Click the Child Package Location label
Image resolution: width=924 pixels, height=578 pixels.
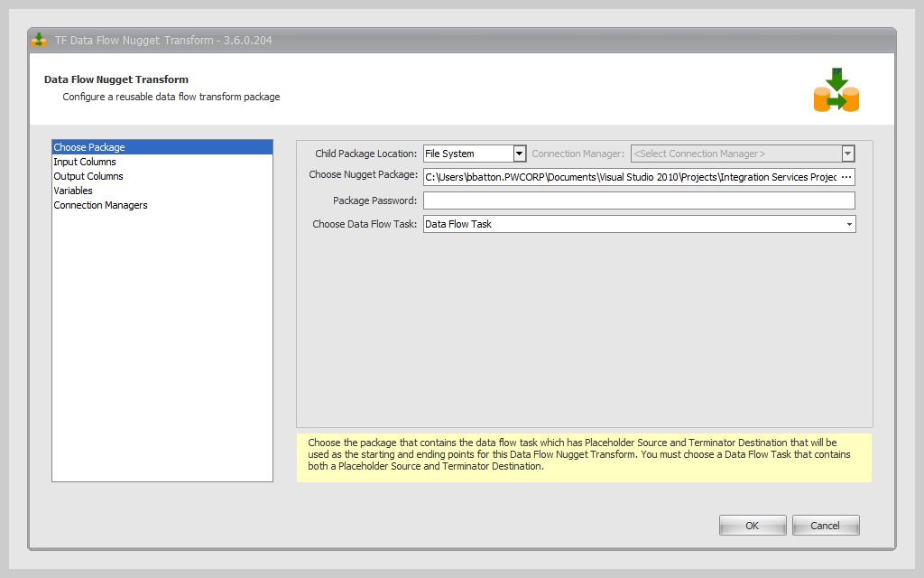[365, 154]
